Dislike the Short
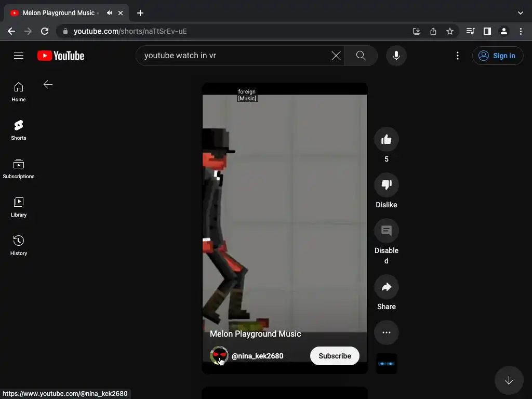The height and width of the screenshot is (399, 532). [x=386, y=185]
